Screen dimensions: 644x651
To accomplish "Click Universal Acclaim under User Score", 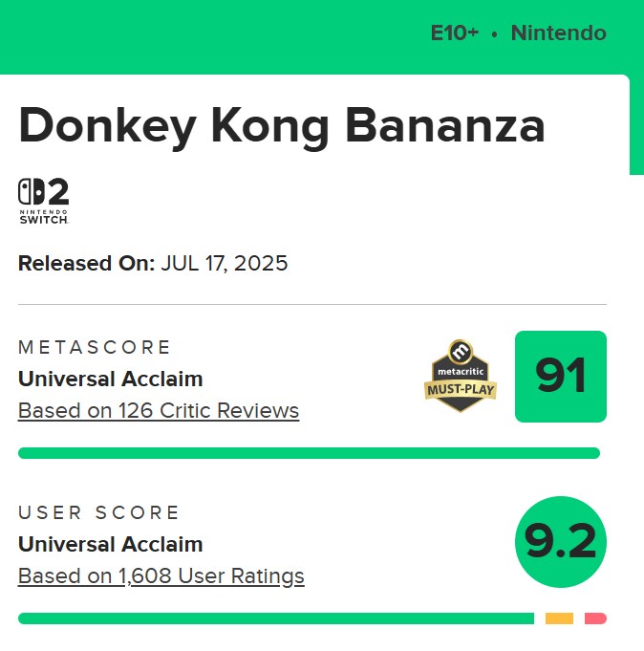I will [x=111, y=544].
